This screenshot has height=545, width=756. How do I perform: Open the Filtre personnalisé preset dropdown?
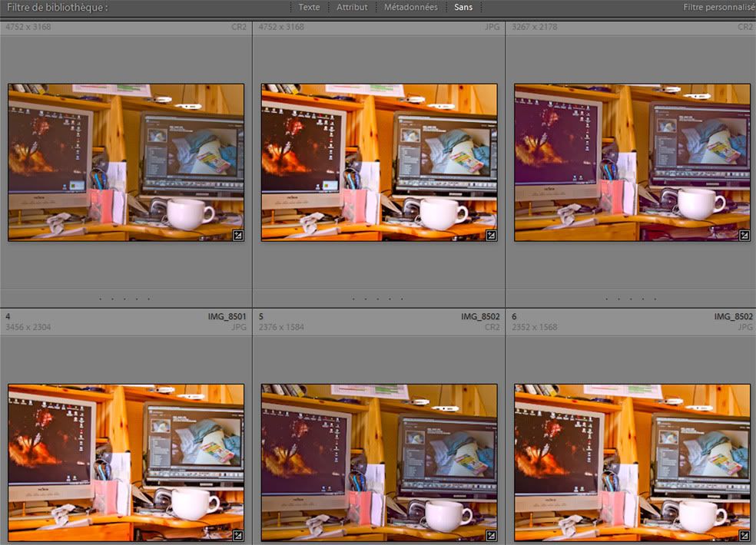tap(718, 7)
